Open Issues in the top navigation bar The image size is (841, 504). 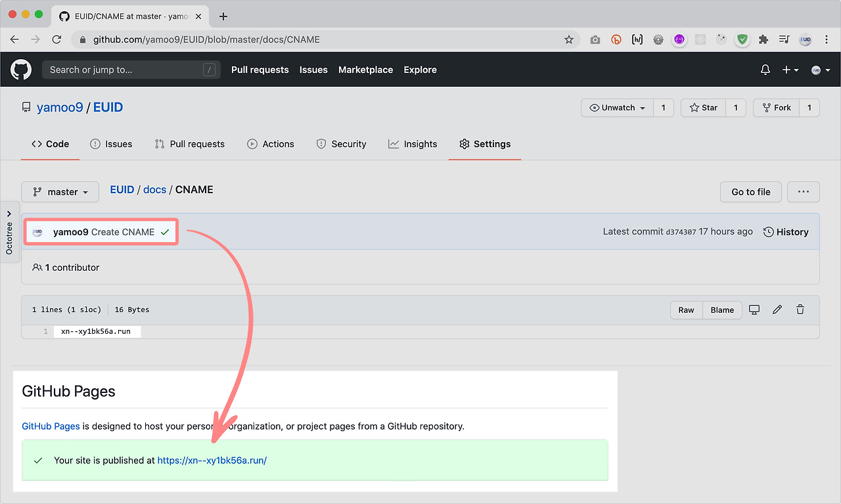click(x=313, y=70)
